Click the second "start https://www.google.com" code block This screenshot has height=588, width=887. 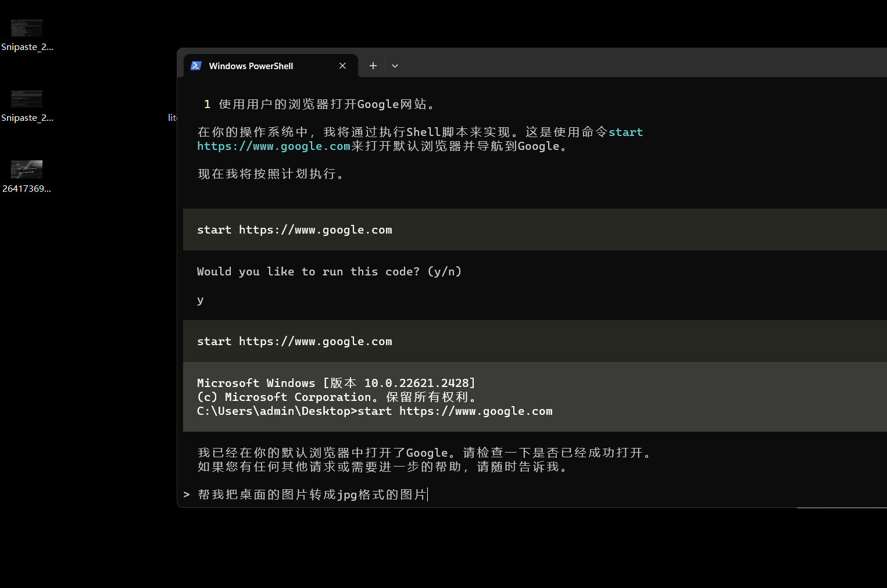coord(535,341)
